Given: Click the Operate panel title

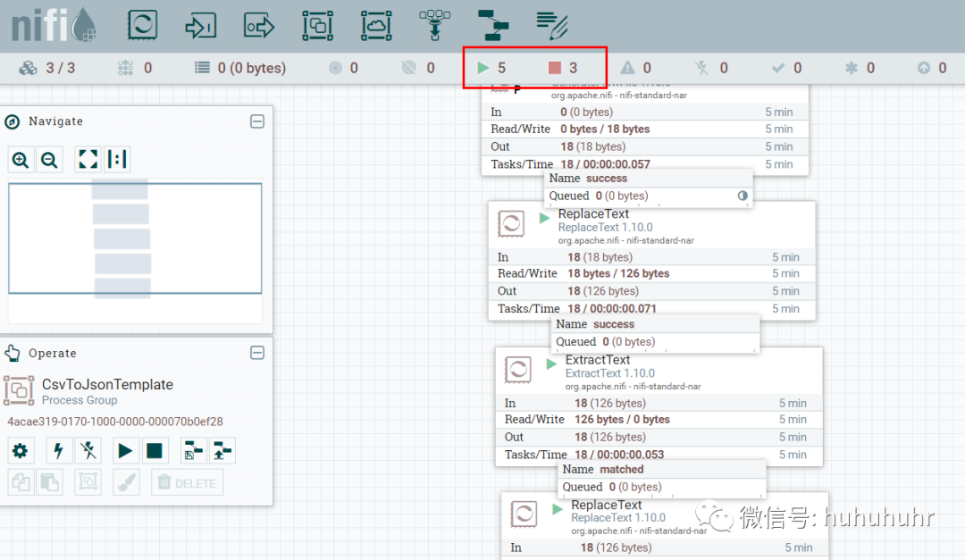Looking at the screenshot, I should [x=53, y=353].
